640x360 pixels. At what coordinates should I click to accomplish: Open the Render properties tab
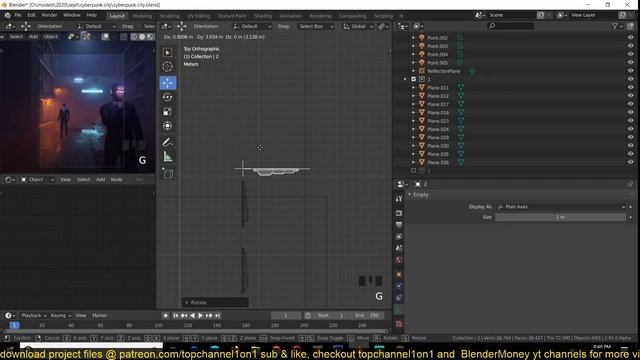(399, 213)
